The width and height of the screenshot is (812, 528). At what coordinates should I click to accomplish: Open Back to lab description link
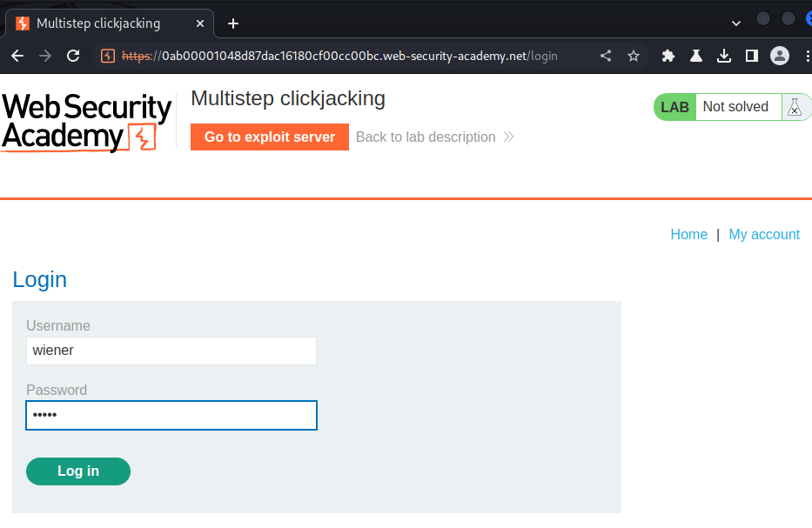click(434, 137)
